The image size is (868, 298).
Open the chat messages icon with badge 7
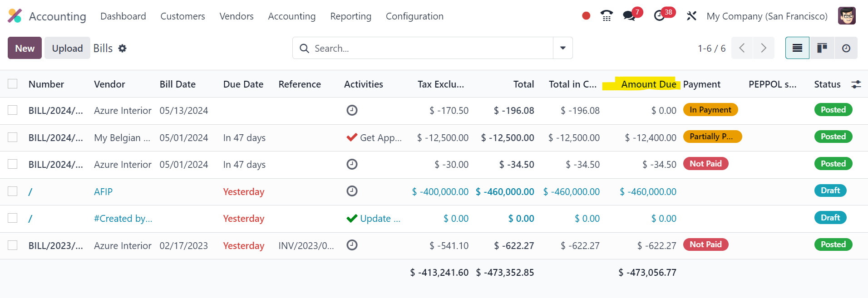(629, 16)
